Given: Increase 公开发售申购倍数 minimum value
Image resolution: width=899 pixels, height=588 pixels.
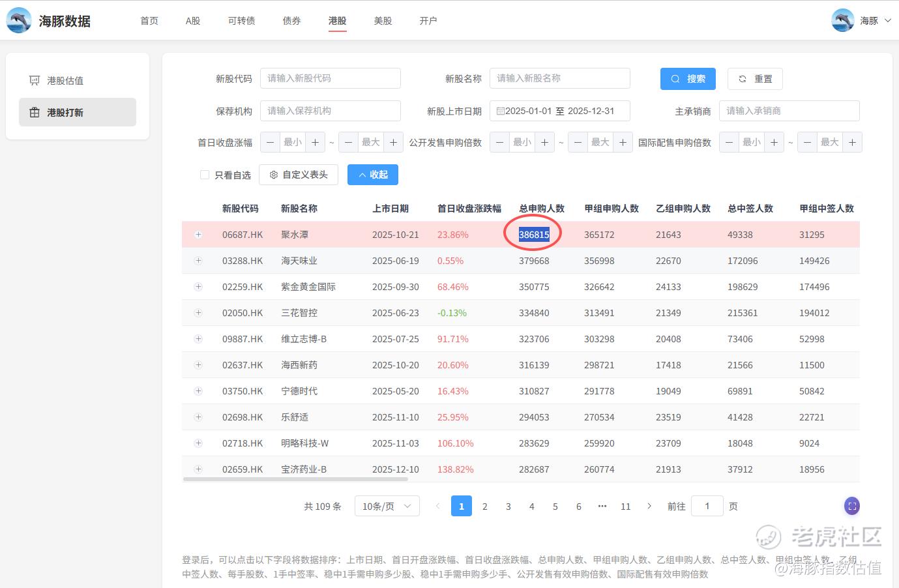Looking at the screenshot, I should (544, 142).
